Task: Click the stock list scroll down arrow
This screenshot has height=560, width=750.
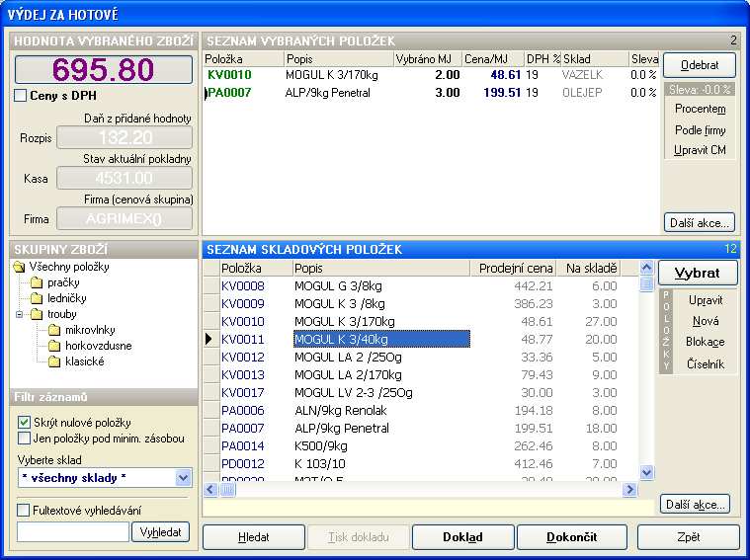Action: (646, 472)
